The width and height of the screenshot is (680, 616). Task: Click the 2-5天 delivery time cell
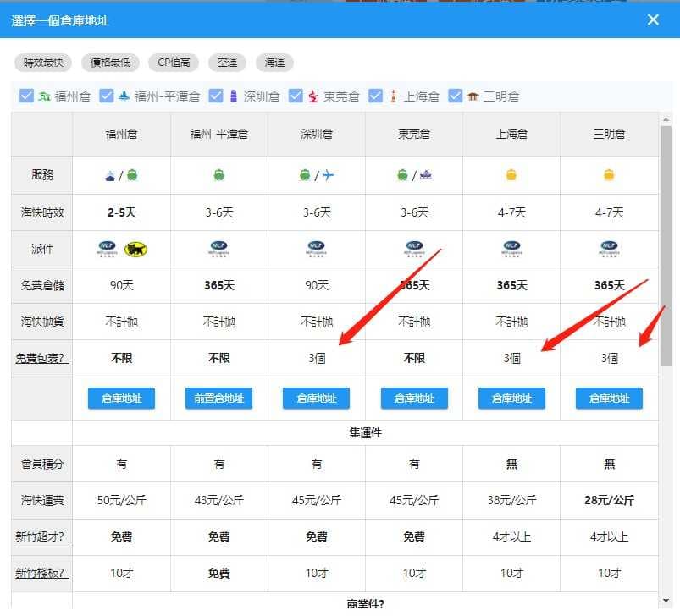(121, 212)
